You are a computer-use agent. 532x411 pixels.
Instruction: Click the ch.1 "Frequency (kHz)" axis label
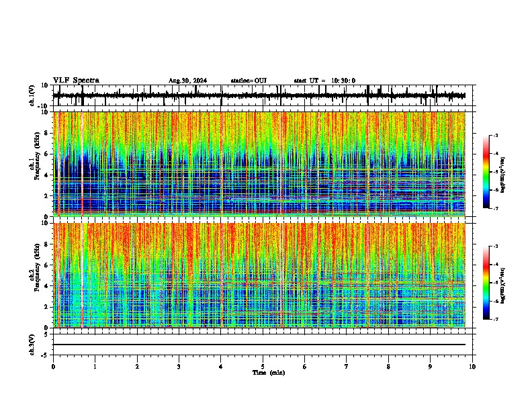click(x=37, y=156)
